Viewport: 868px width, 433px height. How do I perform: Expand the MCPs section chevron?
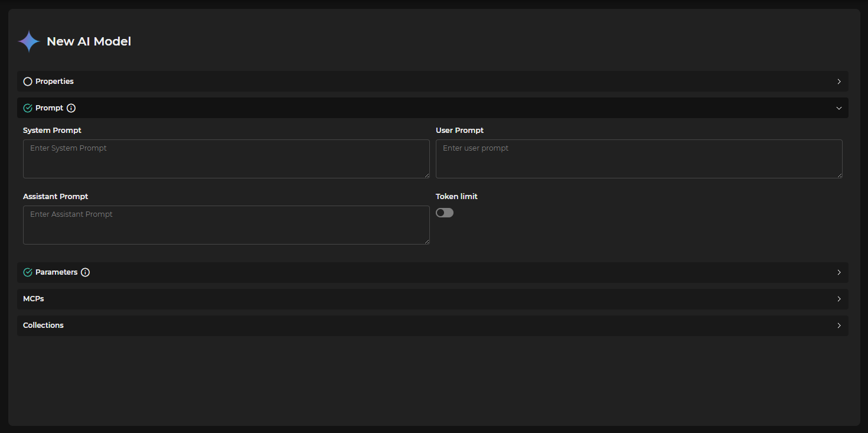839,299
